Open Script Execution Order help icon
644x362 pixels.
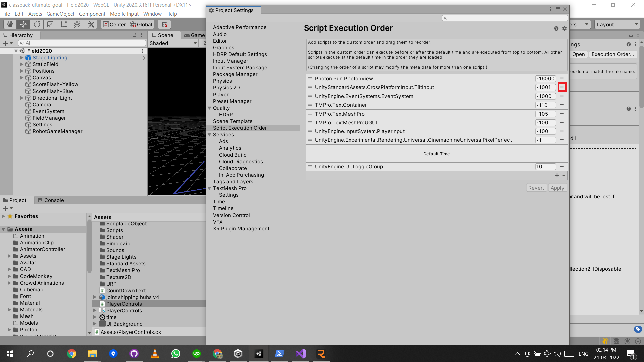pyautogui.click(x=556, y=28)
